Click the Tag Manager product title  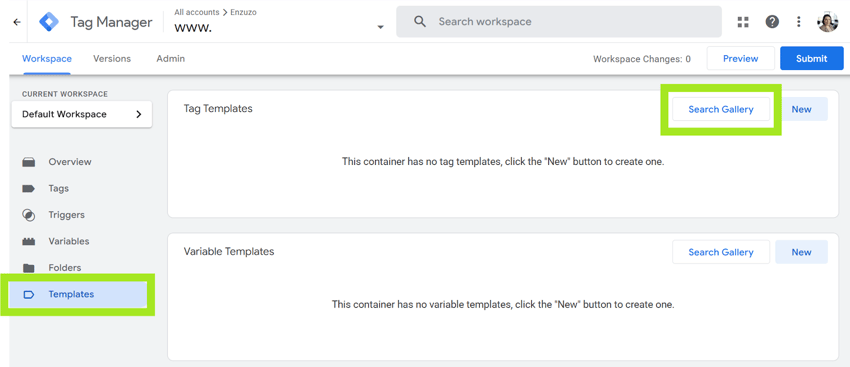coord(111,22)
